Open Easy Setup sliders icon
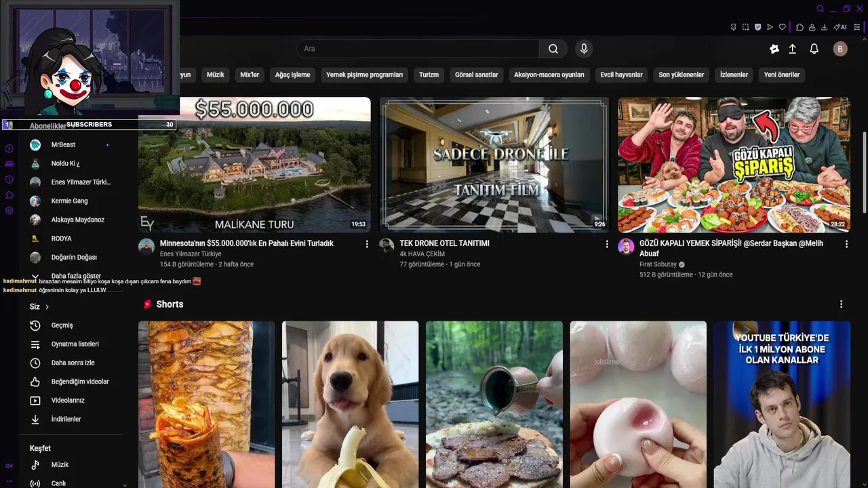868x488 pixels. coord(857,27)
